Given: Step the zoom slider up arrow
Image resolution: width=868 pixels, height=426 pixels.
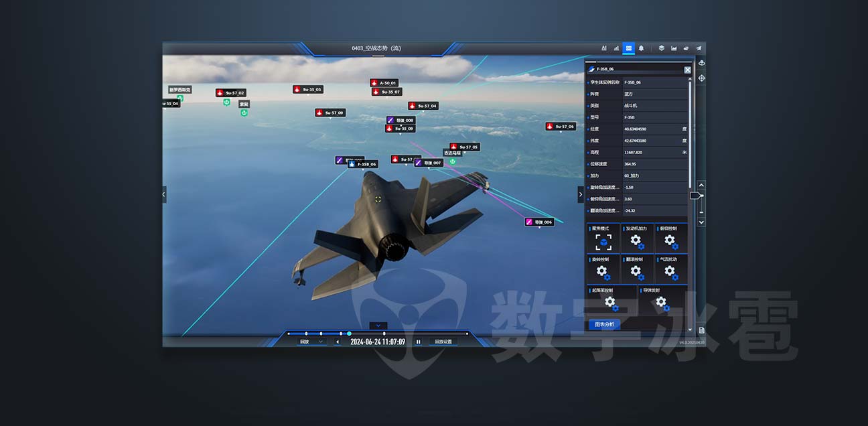Looking at the screenshot, I should coord(701,184).
